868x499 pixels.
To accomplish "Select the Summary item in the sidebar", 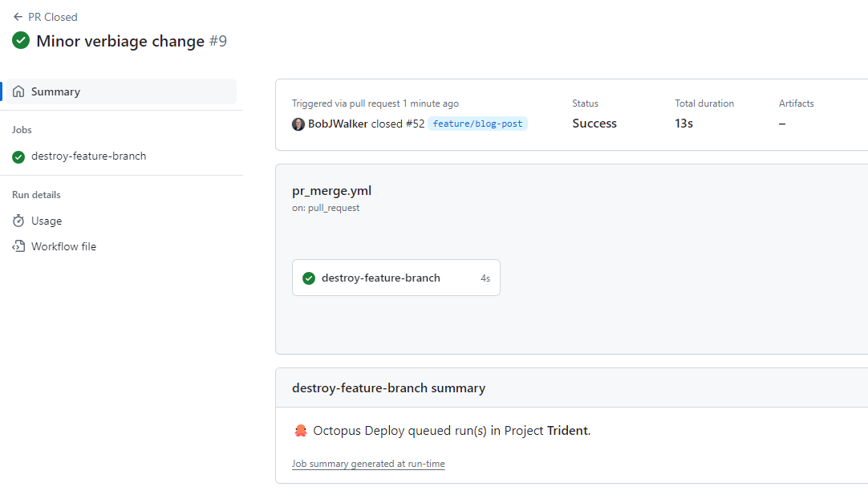I will [56, 91].
